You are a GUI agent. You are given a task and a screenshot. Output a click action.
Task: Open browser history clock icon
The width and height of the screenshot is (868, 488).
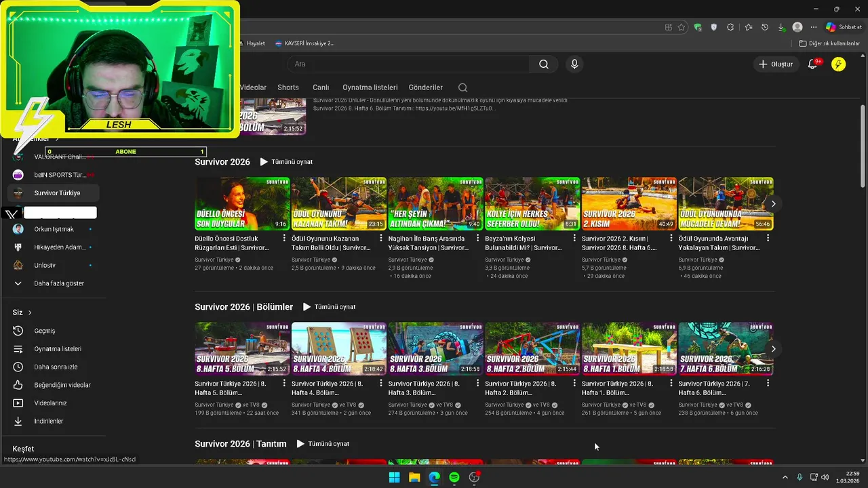[x=764, y=27]
